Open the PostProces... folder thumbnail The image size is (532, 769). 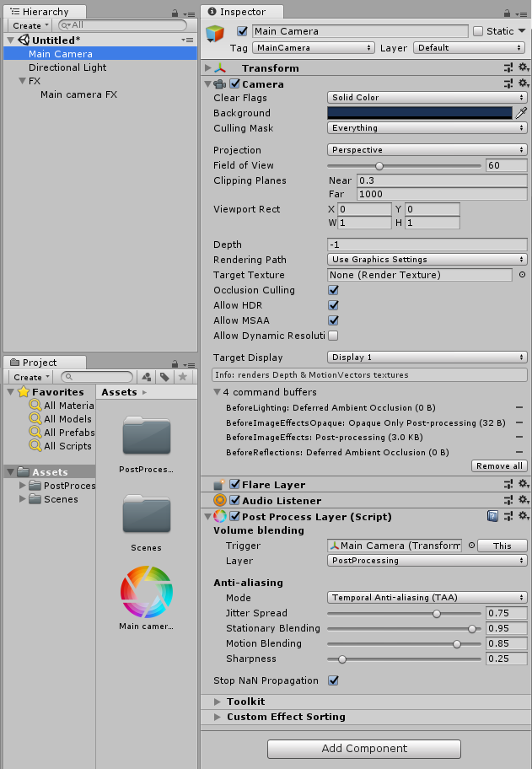[146, 435]
